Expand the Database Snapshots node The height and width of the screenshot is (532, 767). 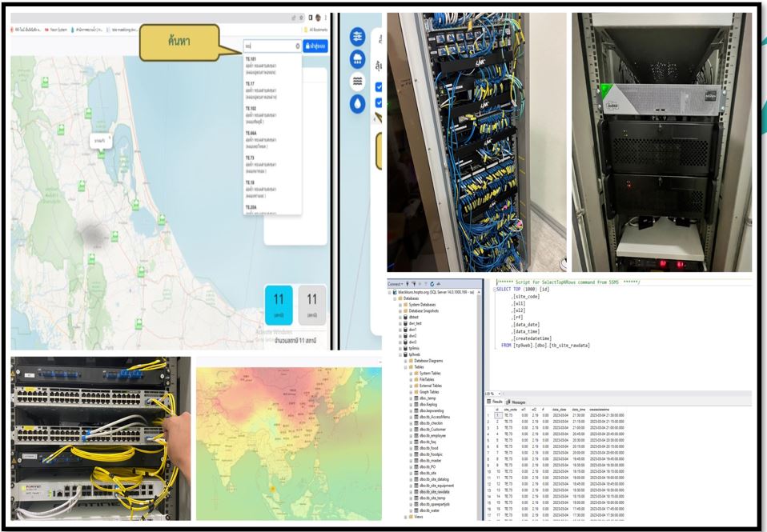point(400,311)
